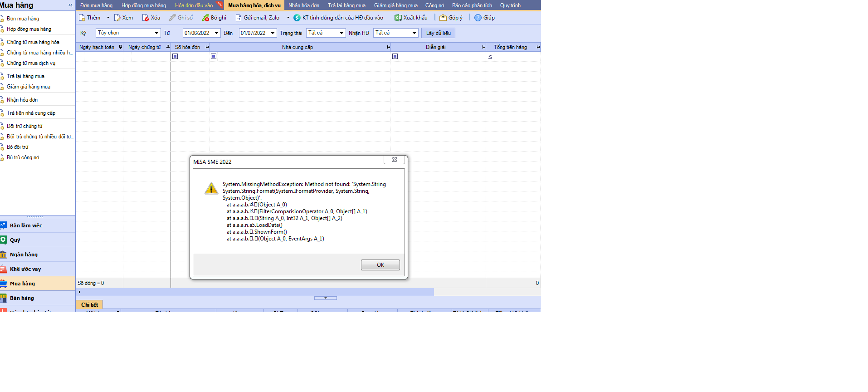Open Chứng từ mua hàng hóa link
This screenshot has height=392, width=868.
(x=33, y=42)
